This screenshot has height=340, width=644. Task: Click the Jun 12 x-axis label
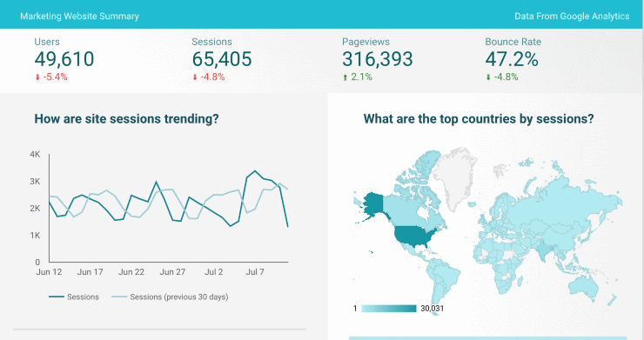[x=49, y=272]
